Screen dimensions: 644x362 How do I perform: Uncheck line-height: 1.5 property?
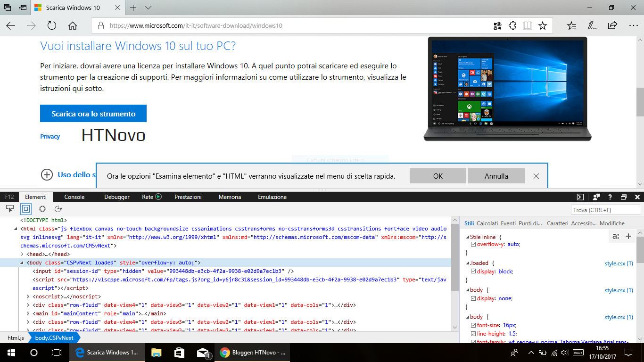click(474, 334)
